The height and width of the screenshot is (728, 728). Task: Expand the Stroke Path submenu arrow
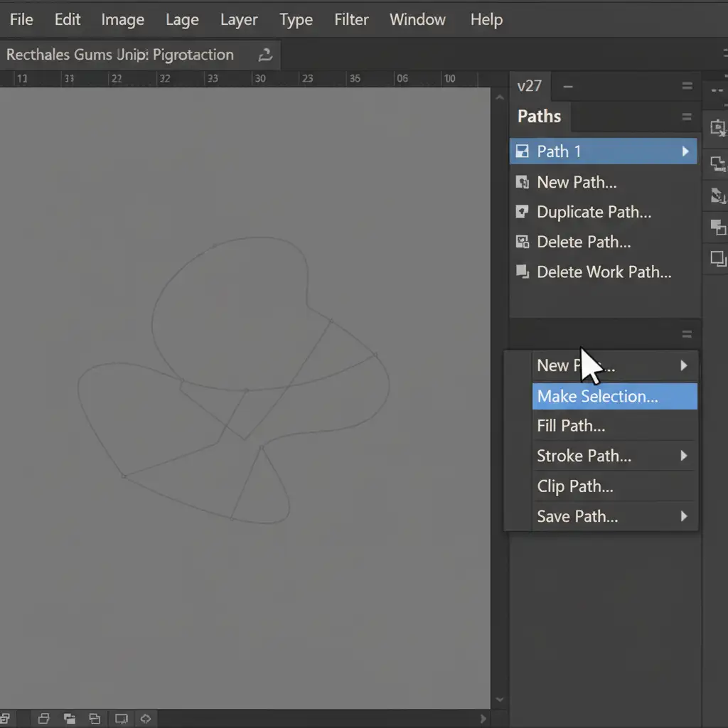(684, 456)
